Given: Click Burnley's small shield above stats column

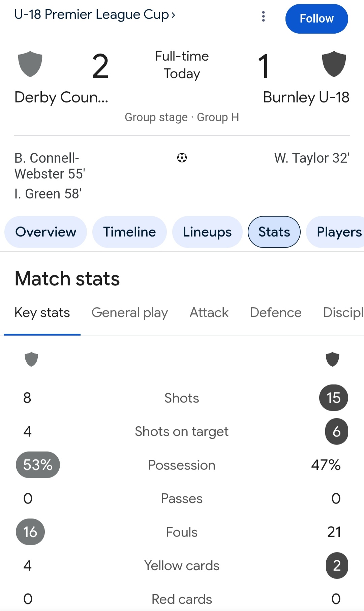Looking at the screenshot, I should pyautogui.click(x=332, y=359).
